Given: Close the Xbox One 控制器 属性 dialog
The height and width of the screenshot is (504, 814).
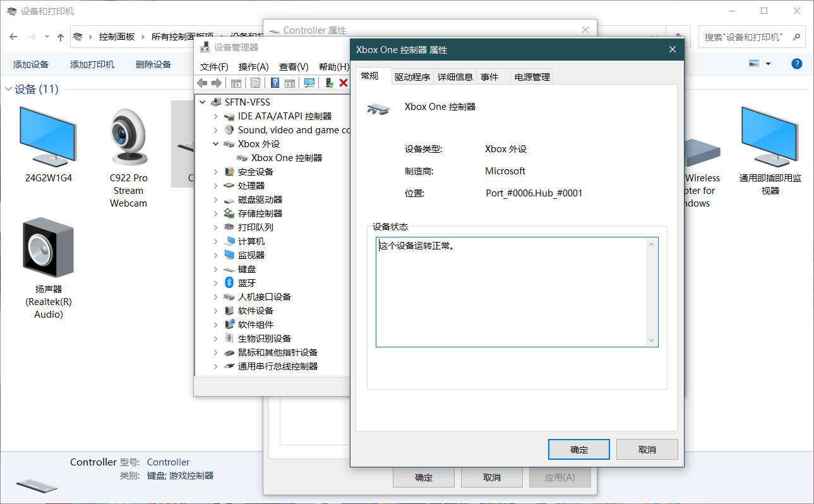Looking at the screenshot, I should pyautogui.click(x=673, y=50).
